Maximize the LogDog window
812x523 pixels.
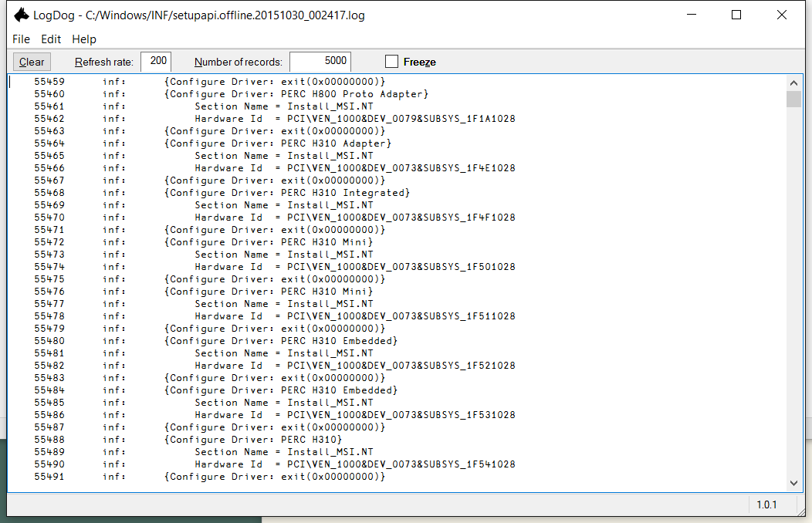coord(736,15)
